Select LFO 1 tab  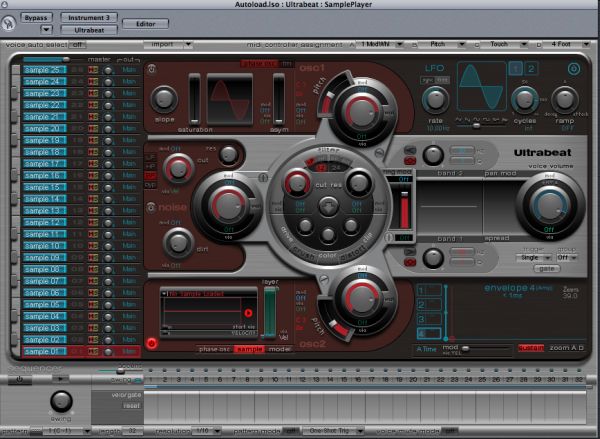click(x=516, y=69)
